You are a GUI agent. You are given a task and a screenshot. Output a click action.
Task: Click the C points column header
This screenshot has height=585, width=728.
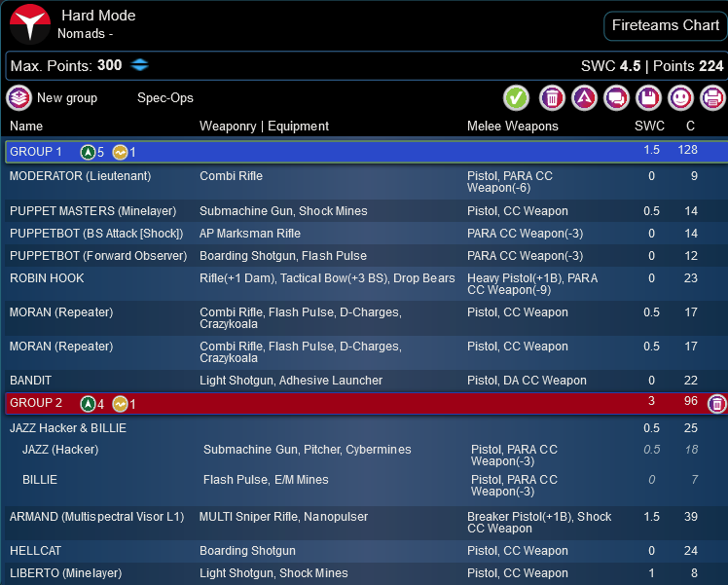point(690,127)
